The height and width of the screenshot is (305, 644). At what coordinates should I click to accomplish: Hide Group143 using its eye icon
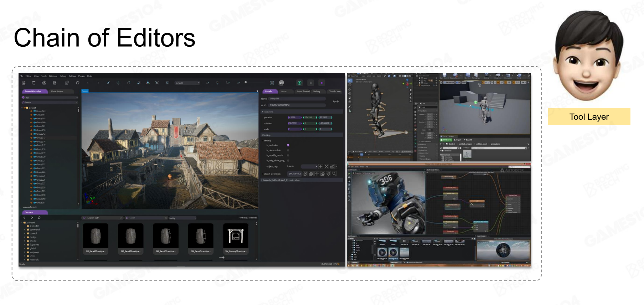click(x=31, y=111)
